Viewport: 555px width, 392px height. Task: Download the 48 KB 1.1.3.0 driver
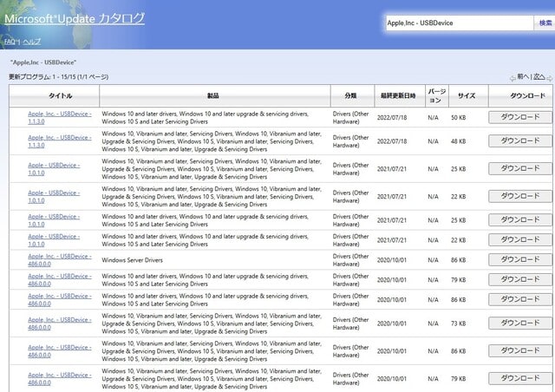click(519, 141)
